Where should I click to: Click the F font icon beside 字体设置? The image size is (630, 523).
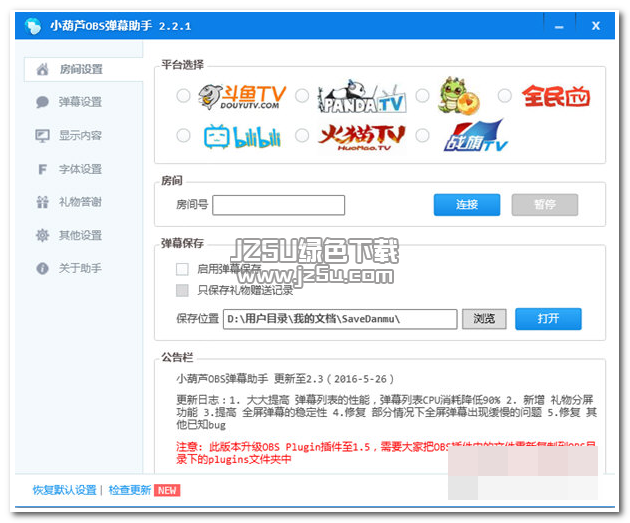tap(42, 169)
